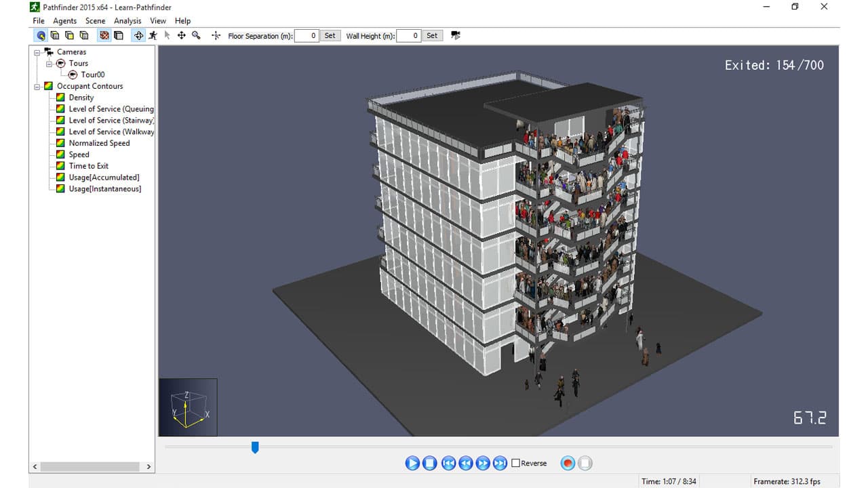Image resolution: width=868 pixels, height=488 pixels.
Task: Expand the Occupant Contours node
Action: click(x=39, y=86)
